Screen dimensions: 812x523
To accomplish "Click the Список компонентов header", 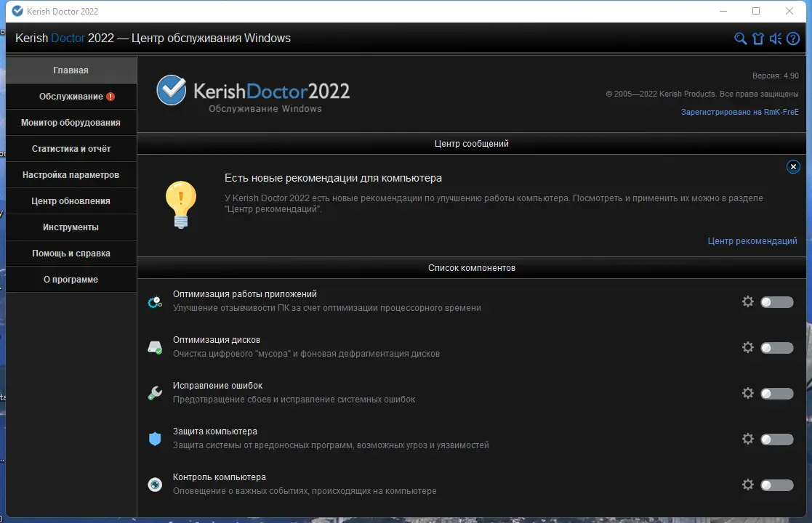I will [471, 268].
